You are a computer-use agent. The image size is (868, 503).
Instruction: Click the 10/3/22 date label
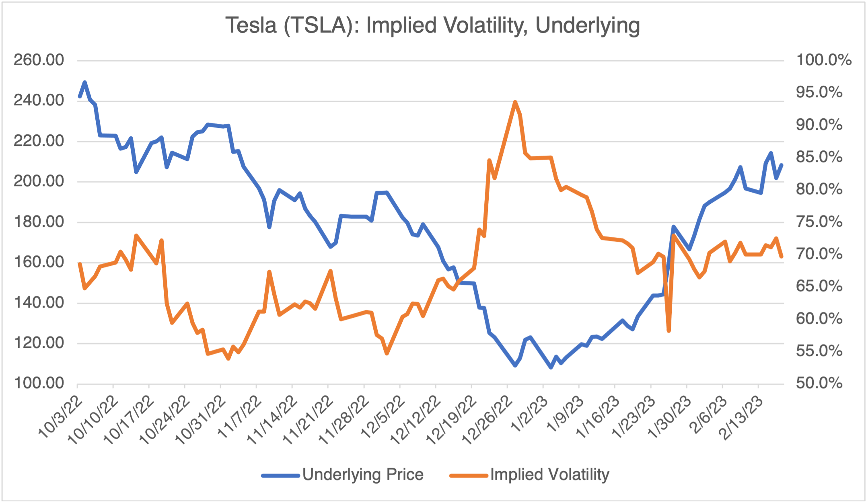pyautogui.click(x=60, y=417)
